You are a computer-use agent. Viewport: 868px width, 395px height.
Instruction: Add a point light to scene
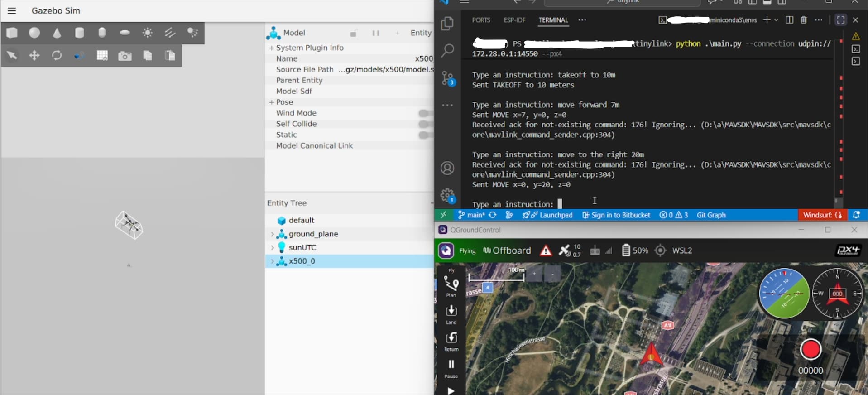[x=148, y=33]
